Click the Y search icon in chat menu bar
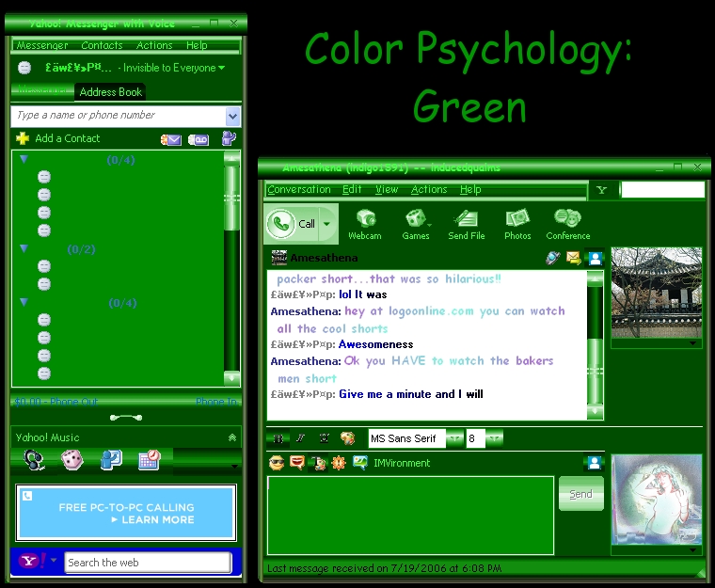 (602, 190)
